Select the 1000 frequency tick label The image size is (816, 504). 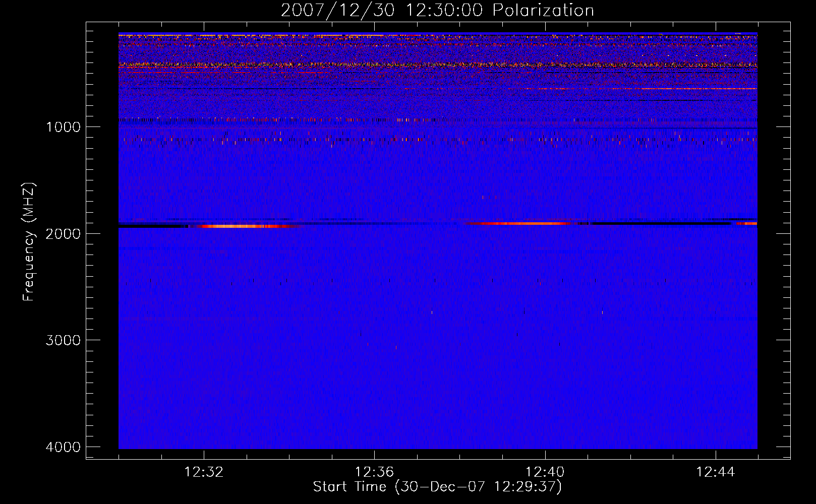pyautogui.click(x=63, y=127)
